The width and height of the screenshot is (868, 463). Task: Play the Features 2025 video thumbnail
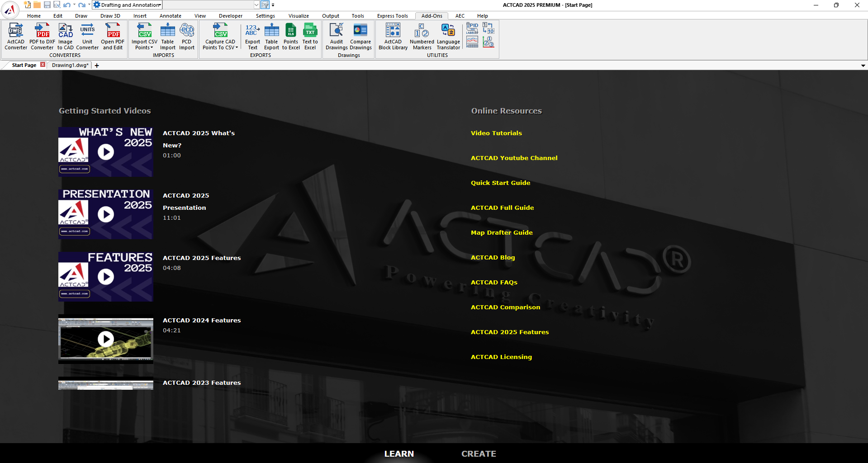(106, 277)
